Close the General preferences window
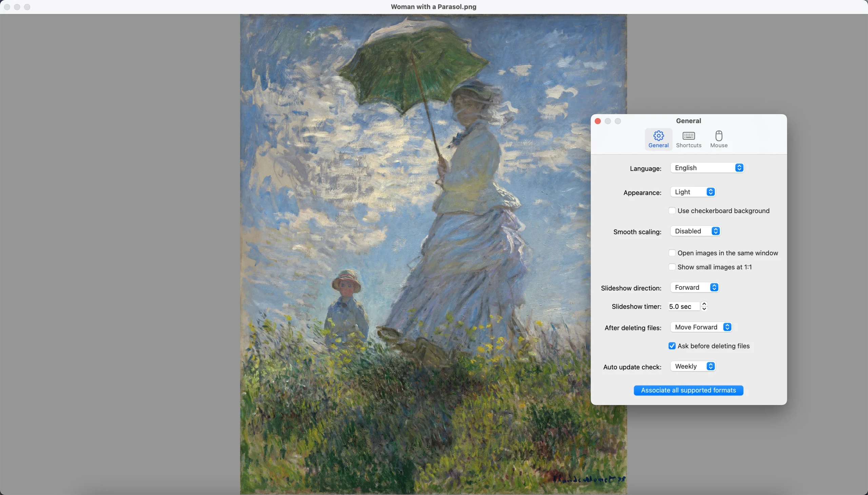868x495 pixels. click(598, 121)
